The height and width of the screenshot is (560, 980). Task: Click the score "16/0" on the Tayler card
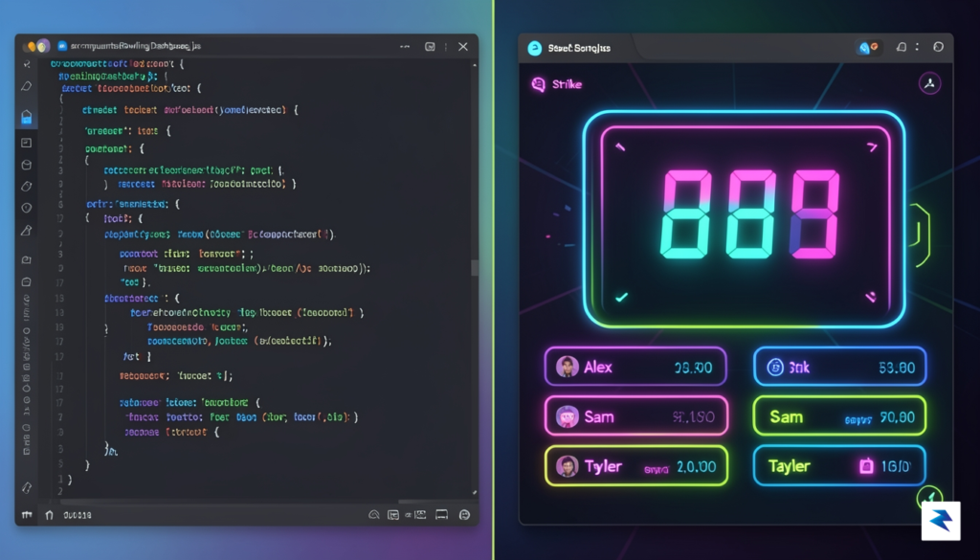point(896,466)
